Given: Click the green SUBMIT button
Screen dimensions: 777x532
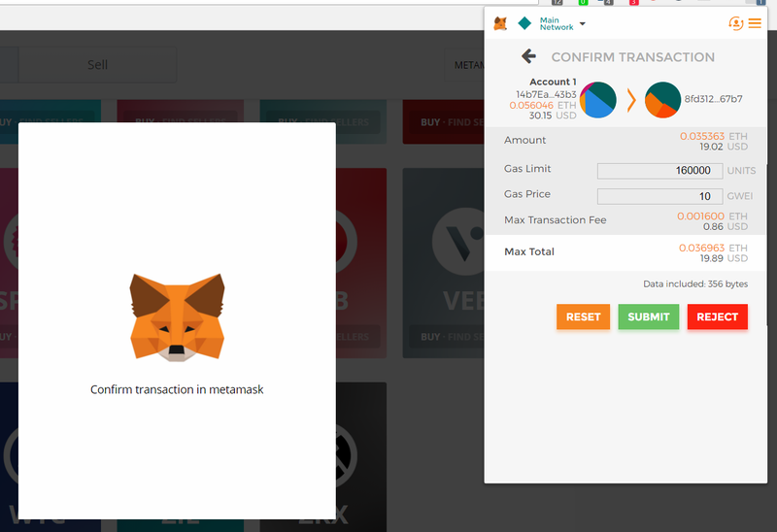Looking at the screenshot, I should [648, 317].
